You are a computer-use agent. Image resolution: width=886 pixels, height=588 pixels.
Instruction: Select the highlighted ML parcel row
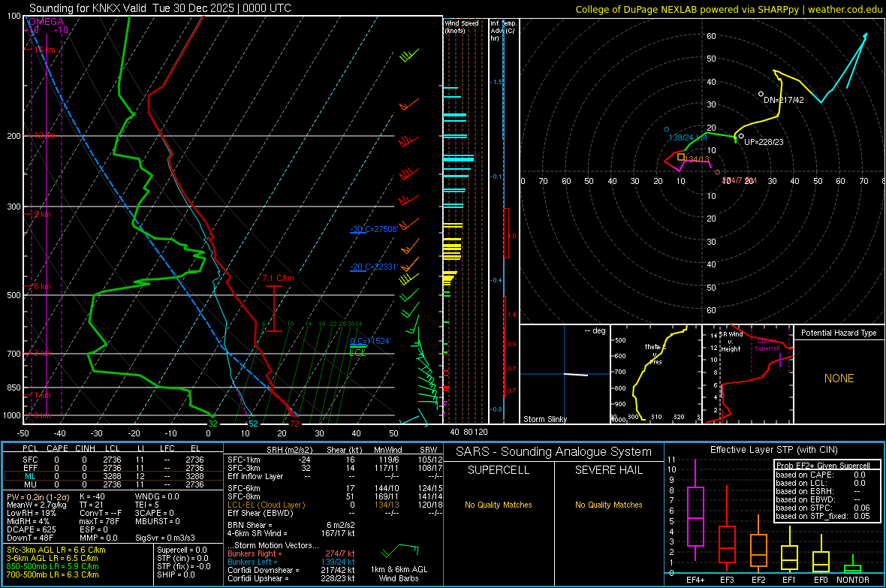113,476
